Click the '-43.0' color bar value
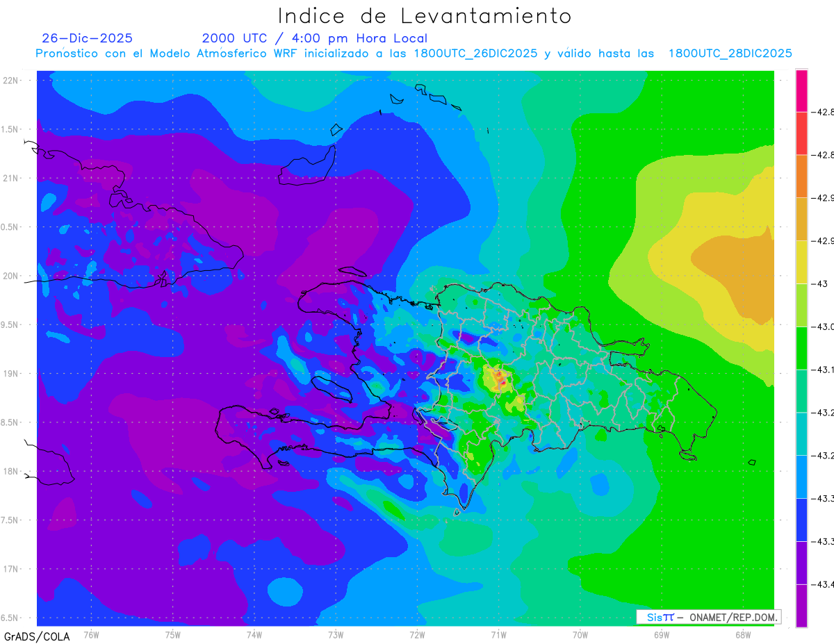 click(x=824, y=327)
